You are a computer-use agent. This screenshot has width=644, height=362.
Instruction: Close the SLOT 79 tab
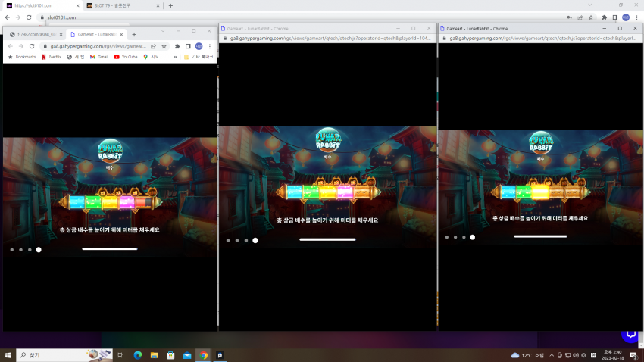[158, 6]
